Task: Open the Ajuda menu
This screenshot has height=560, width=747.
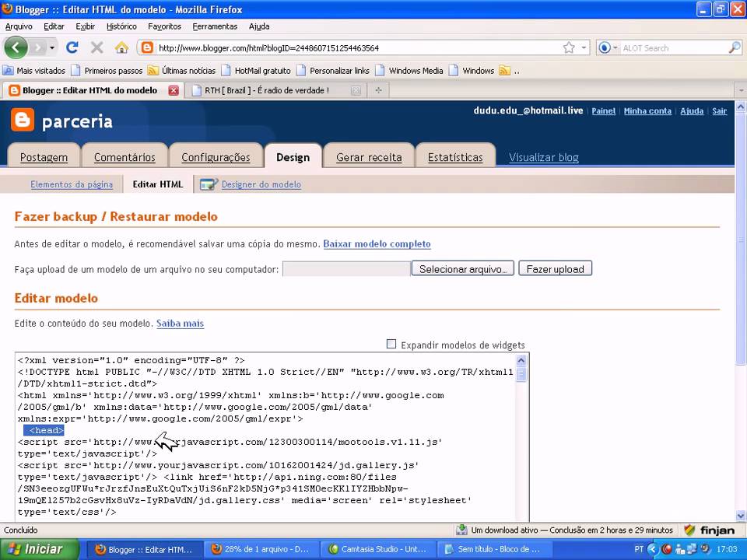Action: [x=259, y=26]
